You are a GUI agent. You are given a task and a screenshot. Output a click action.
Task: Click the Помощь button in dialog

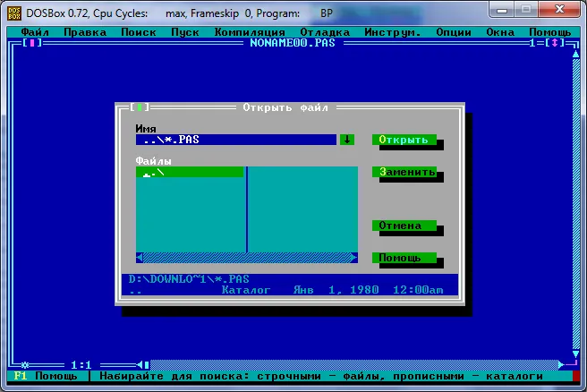pos(404,258)
